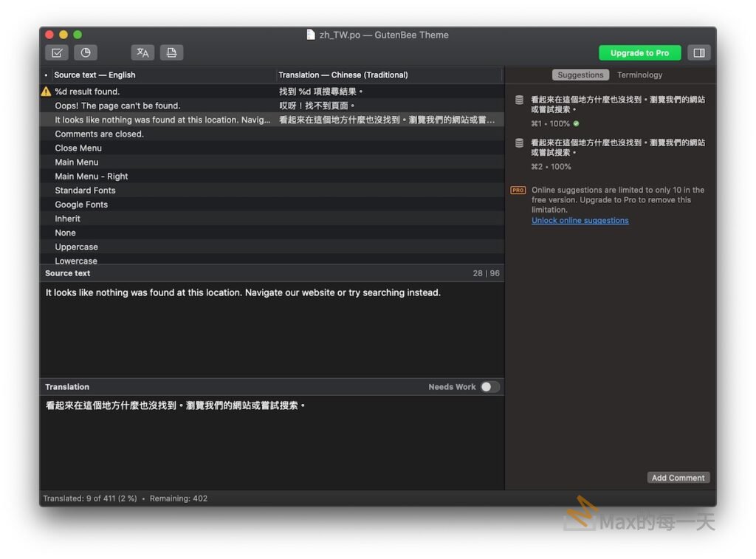Click the database icon of first suggestion

point(519,100)
